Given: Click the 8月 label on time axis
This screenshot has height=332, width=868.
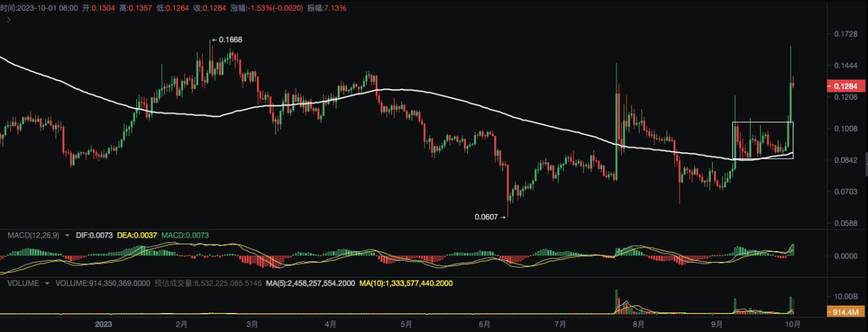Looking at the screenshot, I should (637, 325).
